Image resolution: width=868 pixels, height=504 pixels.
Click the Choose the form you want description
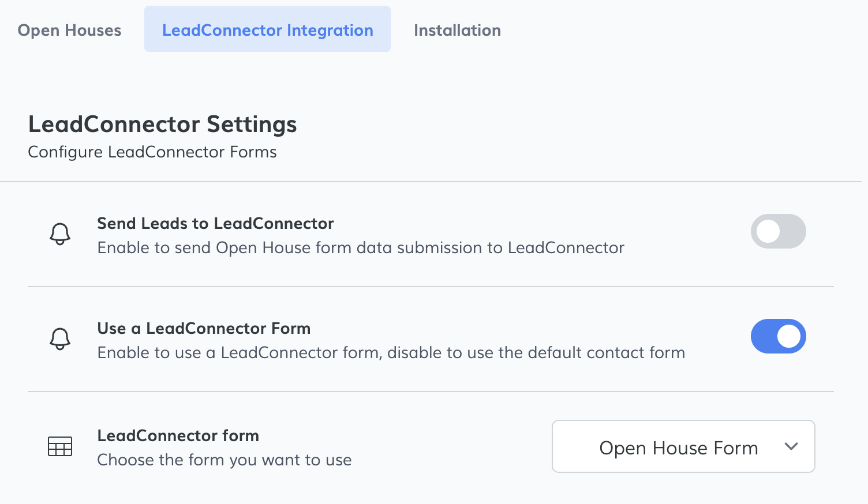[x=225, y=460]
